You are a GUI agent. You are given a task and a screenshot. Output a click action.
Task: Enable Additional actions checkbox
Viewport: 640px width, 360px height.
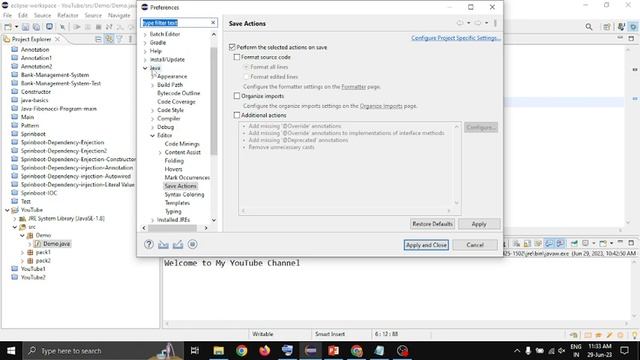click(237, 115)
